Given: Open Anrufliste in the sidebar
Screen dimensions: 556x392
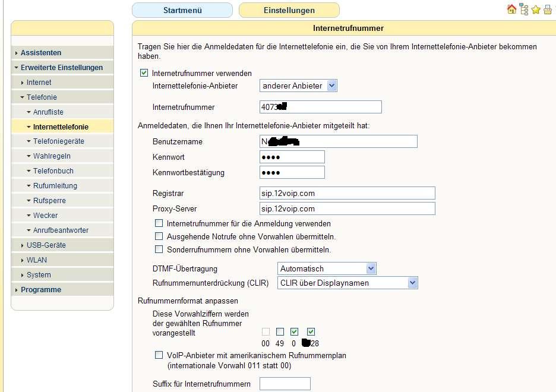Looking at the screenshot, I should 48,112.
